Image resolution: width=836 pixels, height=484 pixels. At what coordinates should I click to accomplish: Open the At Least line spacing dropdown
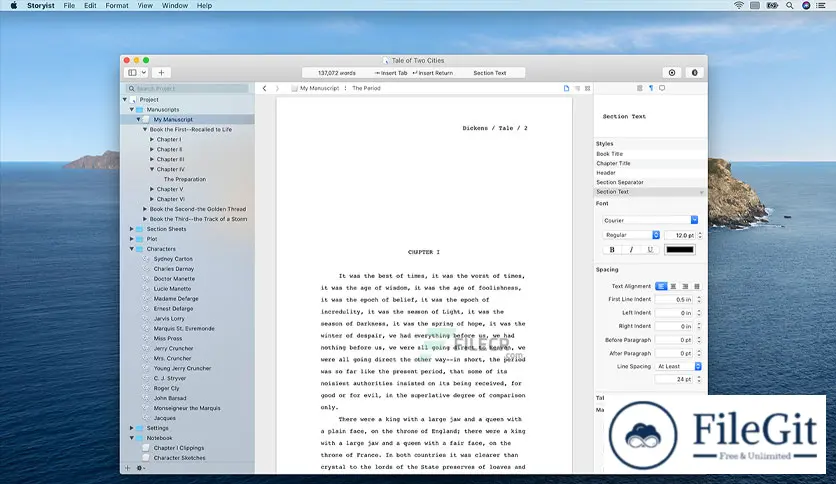[x=678, y=367]
